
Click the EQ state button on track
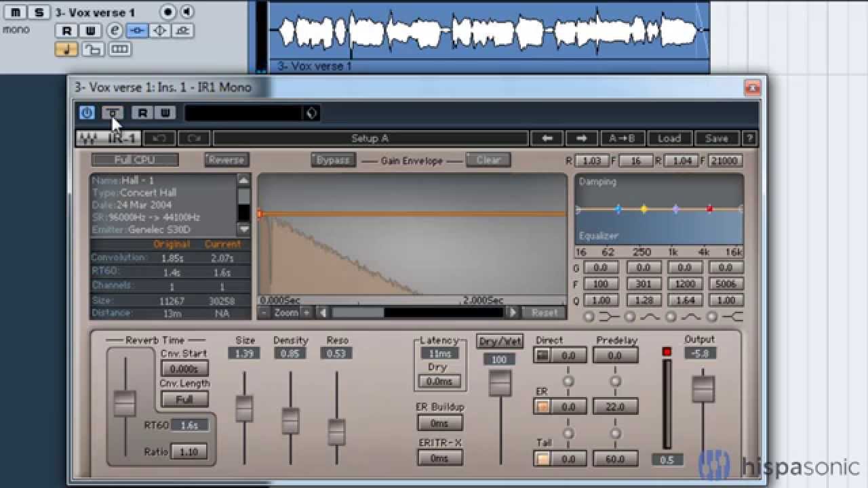[159, 30]
